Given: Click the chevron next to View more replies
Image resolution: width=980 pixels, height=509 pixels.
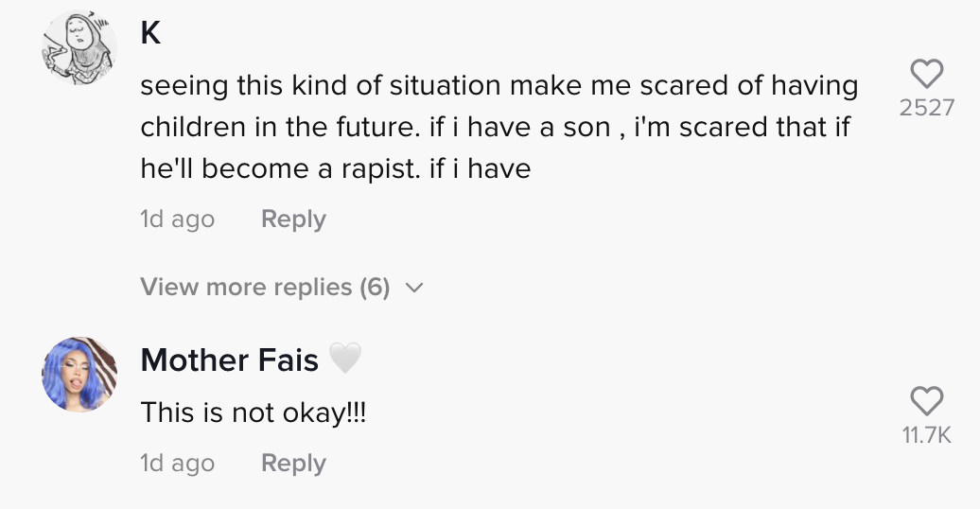Looking at the screenshot, I should coord(413,288).
